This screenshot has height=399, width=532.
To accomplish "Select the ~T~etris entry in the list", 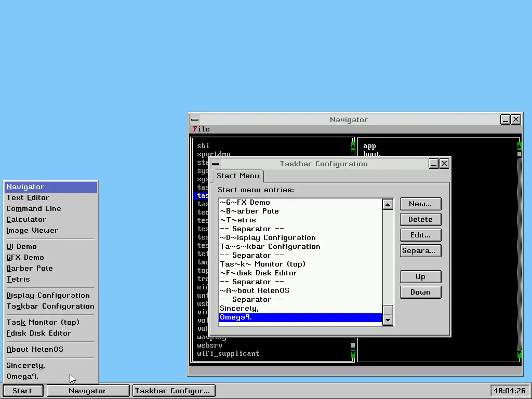I will (x=238, y=220).
